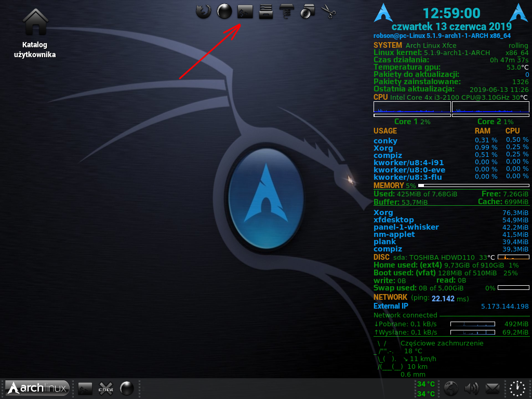Click the analog clock in panel
The image size is (532, 399).
pyautogui.click(x=518, y=389)
